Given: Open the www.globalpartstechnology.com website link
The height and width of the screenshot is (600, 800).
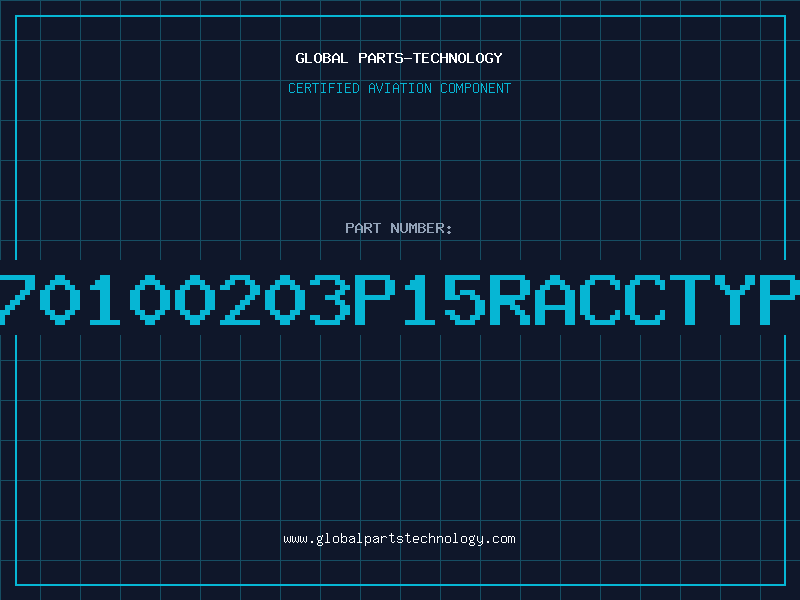Looking at the screenshot, I should (x=399, y=539).
